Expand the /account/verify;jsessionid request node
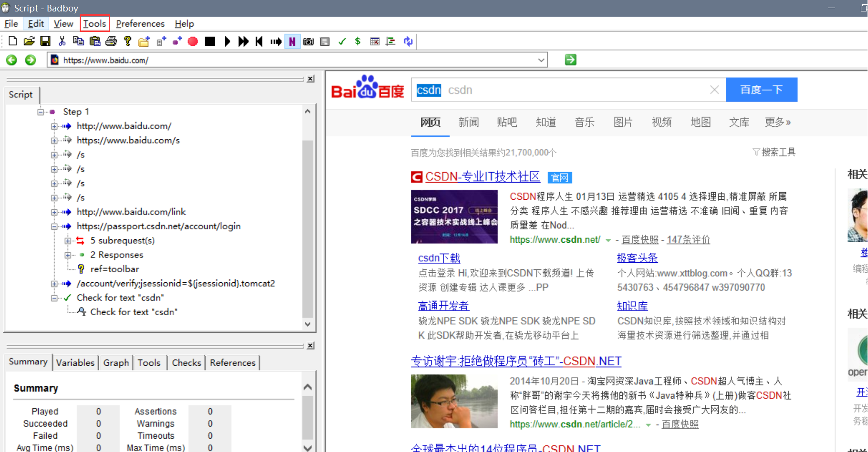Image resolution: width=868 pixels, height=452 pixels. 54,284
